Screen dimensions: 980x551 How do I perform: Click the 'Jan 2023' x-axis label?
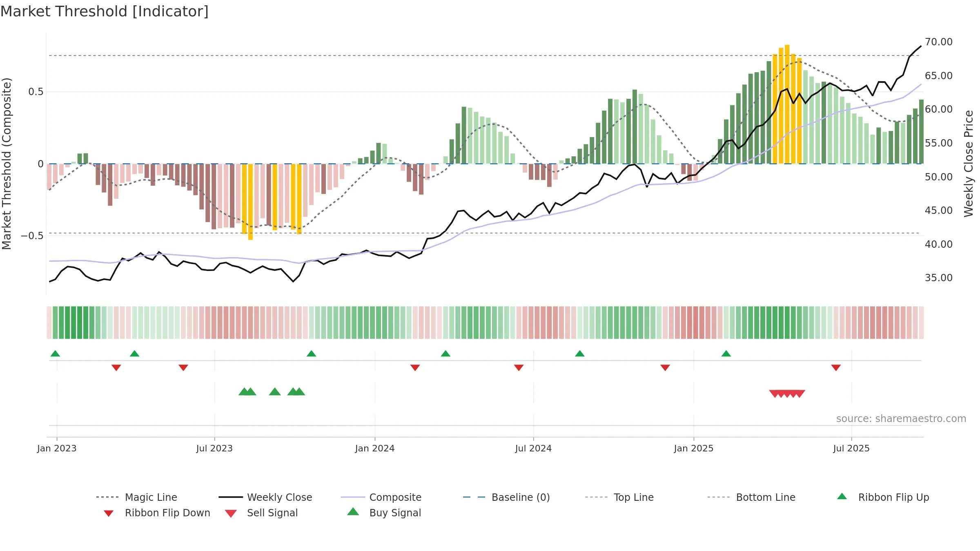pos(57,449)
